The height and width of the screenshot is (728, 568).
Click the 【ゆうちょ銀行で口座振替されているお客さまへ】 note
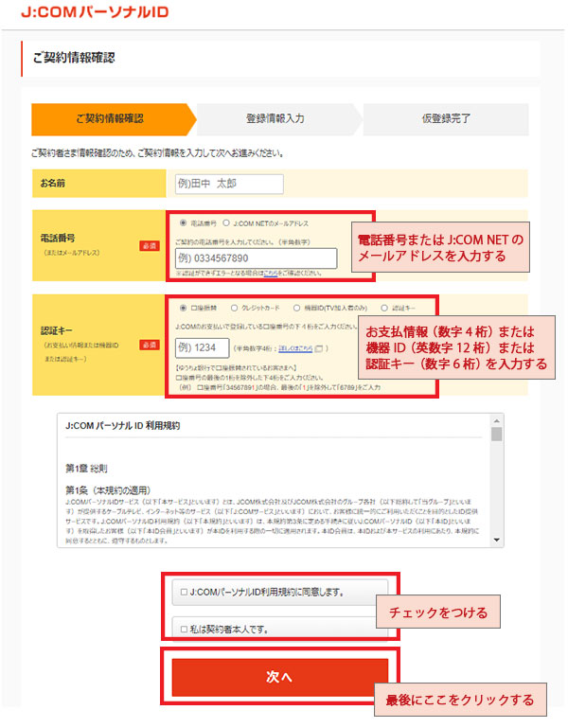click(237, 367)
